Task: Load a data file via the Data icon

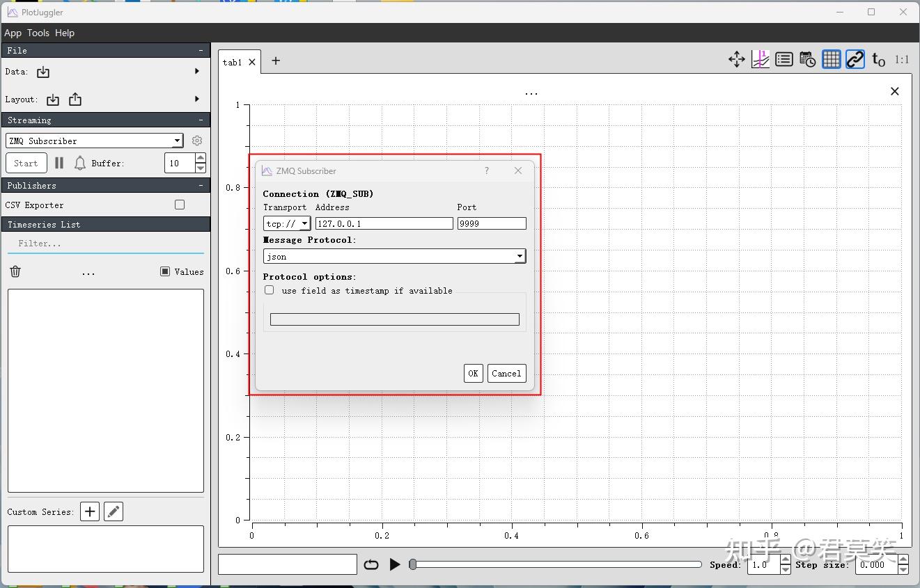Action: coord(43,72)
